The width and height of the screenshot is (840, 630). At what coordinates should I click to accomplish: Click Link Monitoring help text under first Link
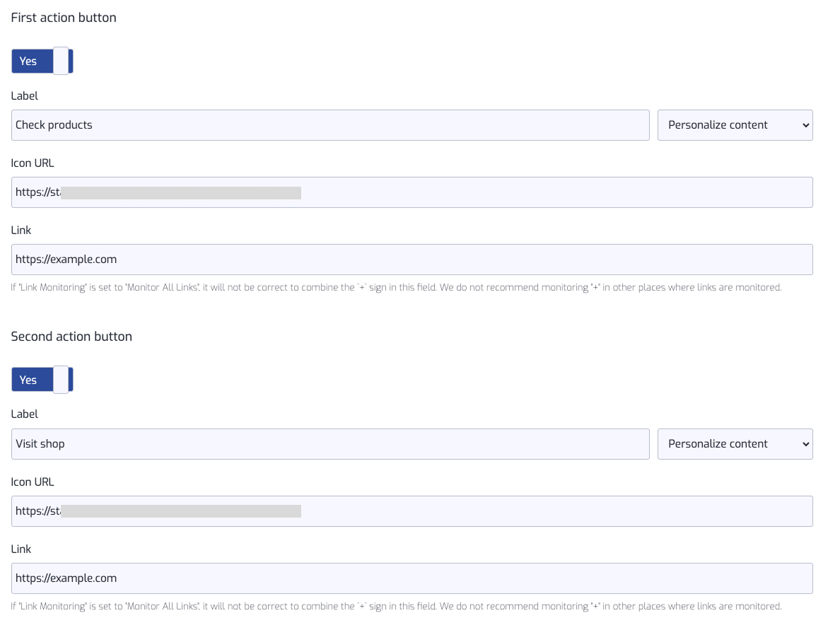[396, 288]
